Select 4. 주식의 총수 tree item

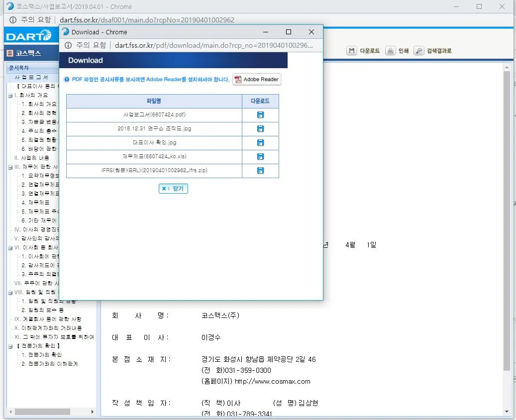(x=39, y=131)
